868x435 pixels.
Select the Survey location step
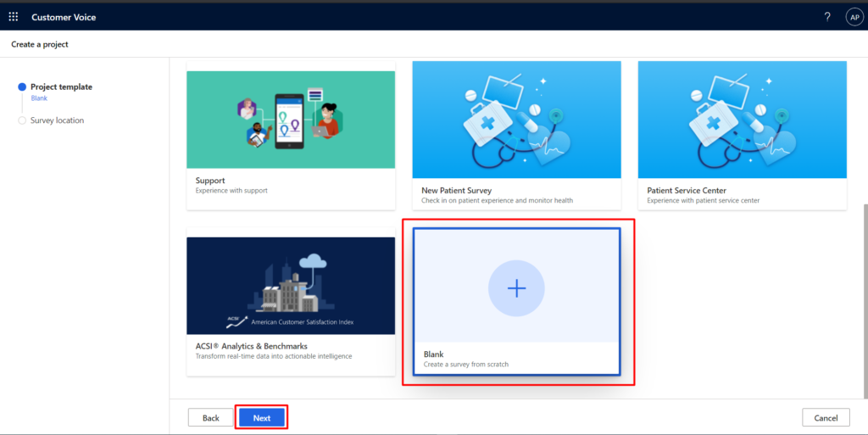(57, 120)
